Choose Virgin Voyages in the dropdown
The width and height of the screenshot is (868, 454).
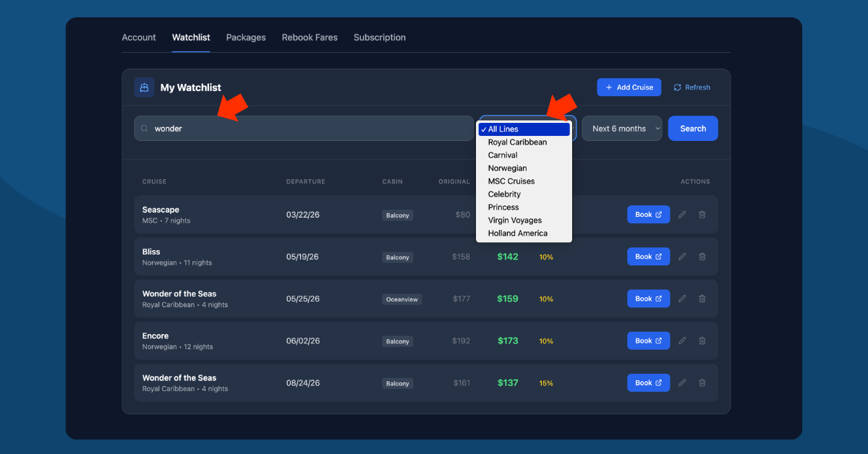515,220
